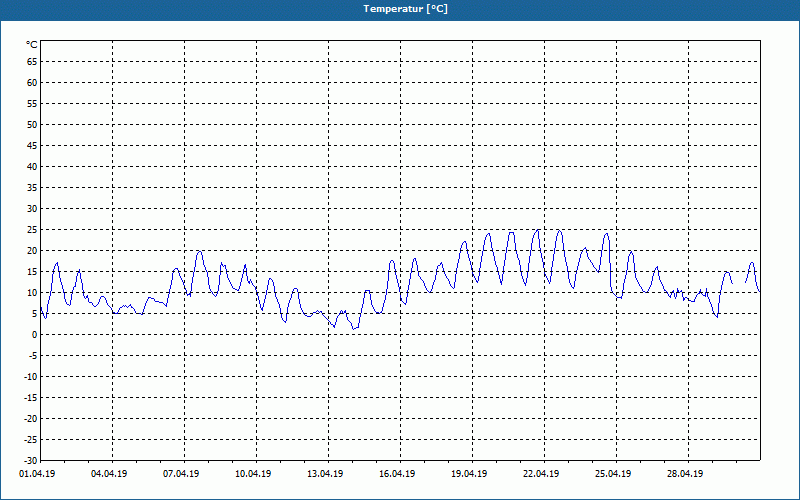Click the 10 value on the temperature axis
This screenshot has width=800, height=500.
[32, 292]
